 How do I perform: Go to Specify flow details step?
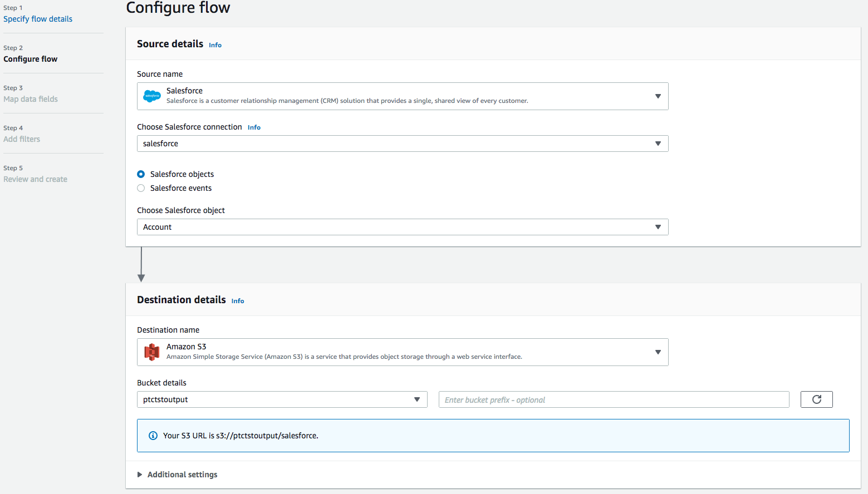(38, 19)
